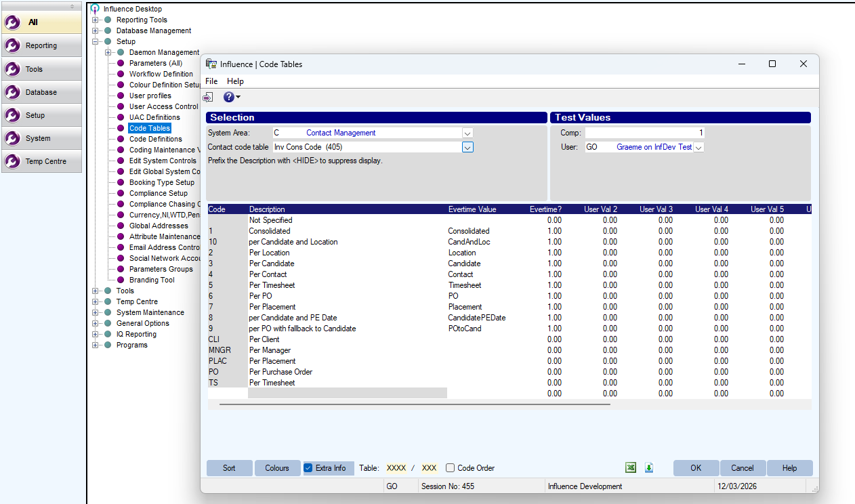This screenshot has width=855, height=504.
Task: Uncheck the Extra Info checkbox
Action: pos(308,468)
